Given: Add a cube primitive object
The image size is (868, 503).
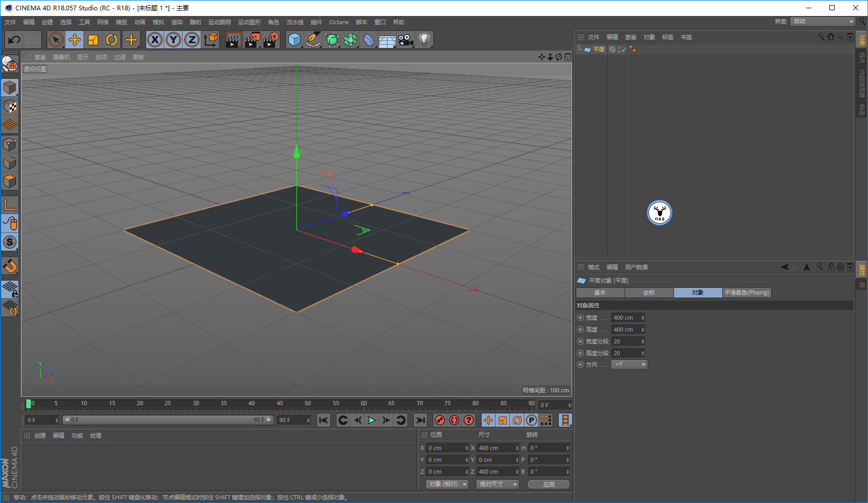Looking at the screenshot, I should click(x=295, y=40).
